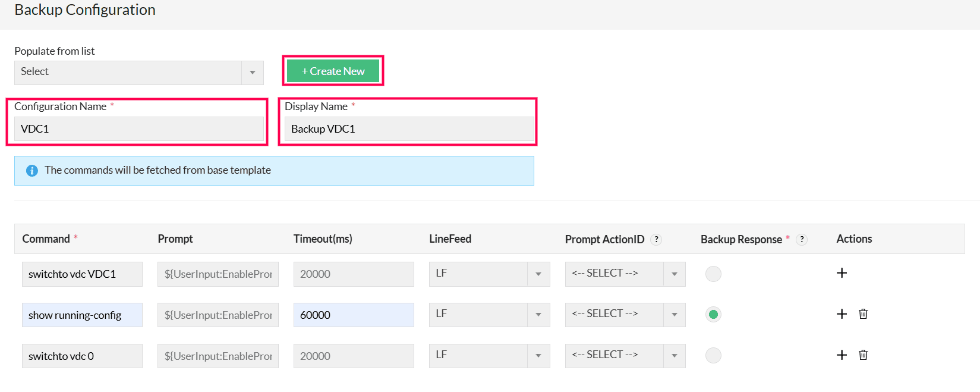Delete the show running-config command row
This screenshot has width=980, height=392.
point(864,314)
